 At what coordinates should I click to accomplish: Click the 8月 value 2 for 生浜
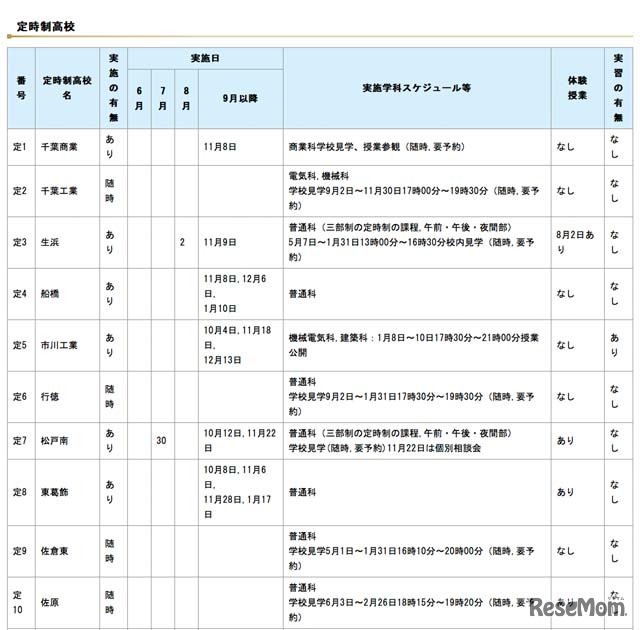(182, 242)
